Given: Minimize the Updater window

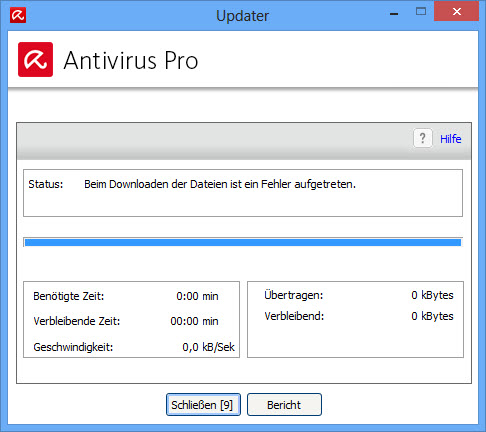Looking at the screenshot, I should pos(394,14).
